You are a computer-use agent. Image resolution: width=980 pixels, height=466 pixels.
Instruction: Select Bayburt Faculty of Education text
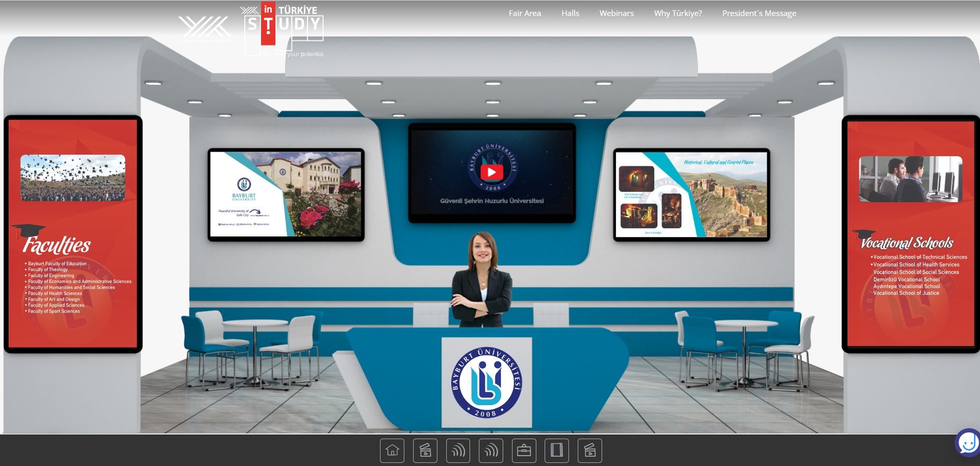57,264
